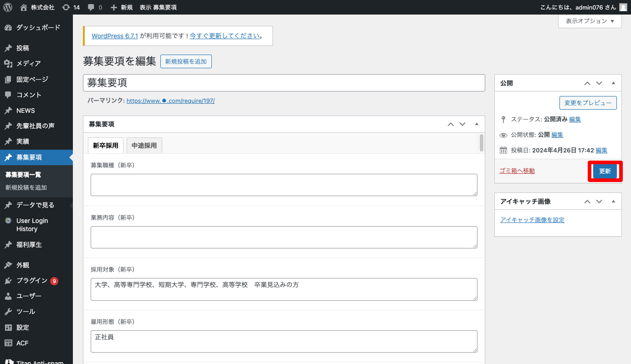
Task: Collapse the 公開 panel
Action: 613,83
